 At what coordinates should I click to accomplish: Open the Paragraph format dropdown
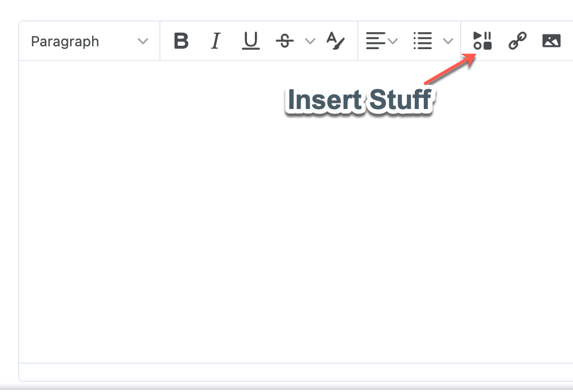pos(89,41)
